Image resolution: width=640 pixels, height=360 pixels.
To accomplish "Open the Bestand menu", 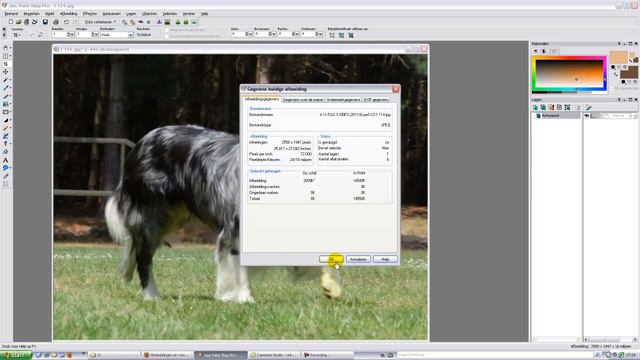I will coord(11,13).
